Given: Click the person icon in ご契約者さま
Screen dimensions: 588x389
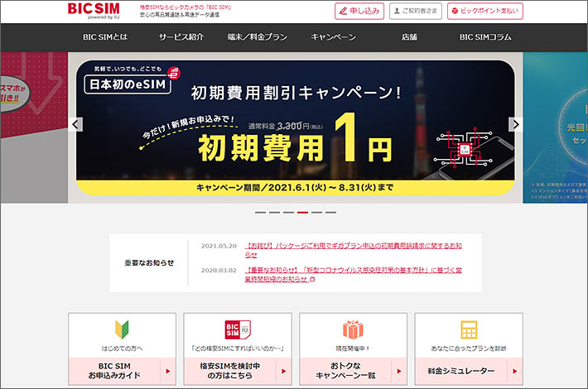Looking at the screenshot, I should [x=397, y=12].
